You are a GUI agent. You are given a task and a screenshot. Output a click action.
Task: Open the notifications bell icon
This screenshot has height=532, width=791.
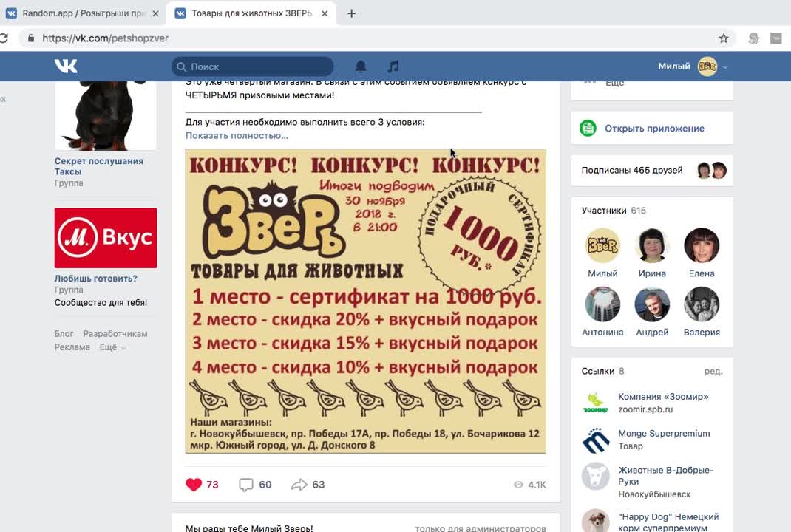tap(361, 66)
